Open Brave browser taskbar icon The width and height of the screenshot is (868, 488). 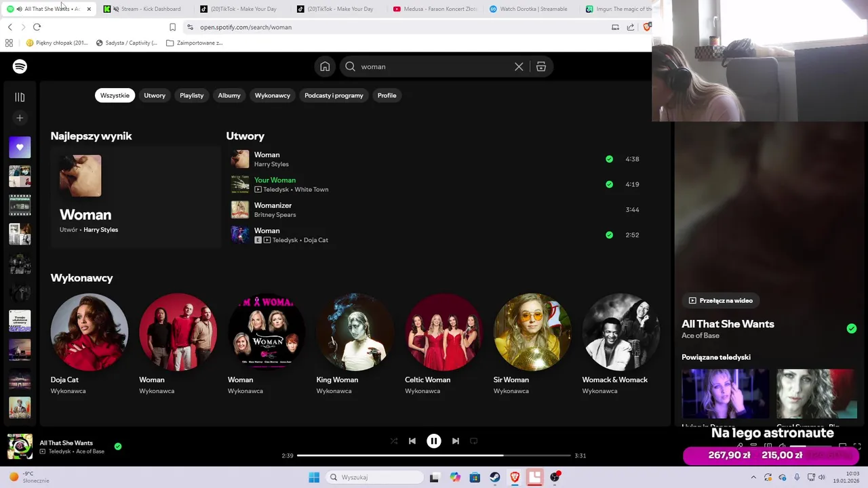click(x=515, y=477)
